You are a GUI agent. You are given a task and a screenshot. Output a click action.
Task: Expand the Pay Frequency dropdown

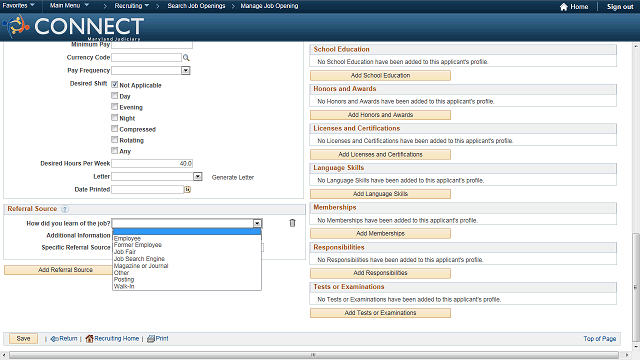point(186,71)
